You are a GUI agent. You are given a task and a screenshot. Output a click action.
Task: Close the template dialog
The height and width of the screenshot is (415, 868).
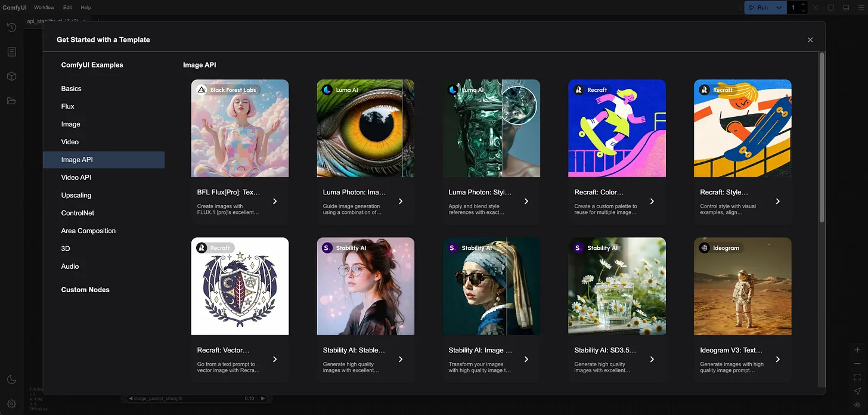coord(810,40)
